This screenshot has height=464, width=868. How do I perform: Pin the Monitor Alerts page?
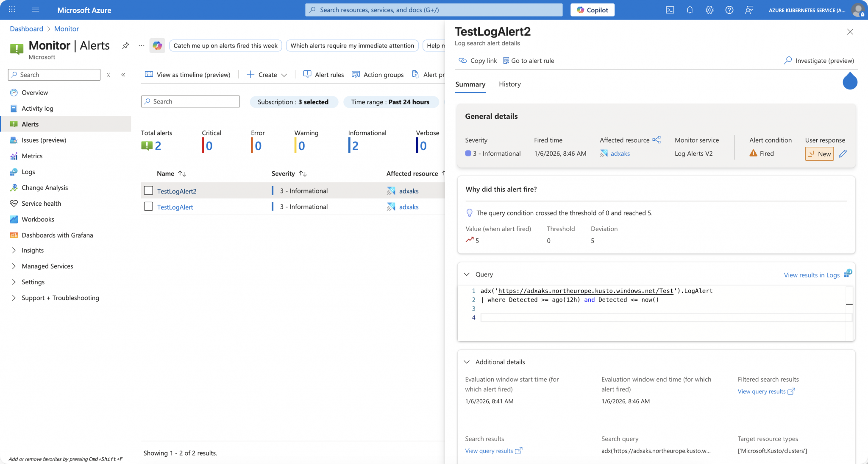[125, 45]
